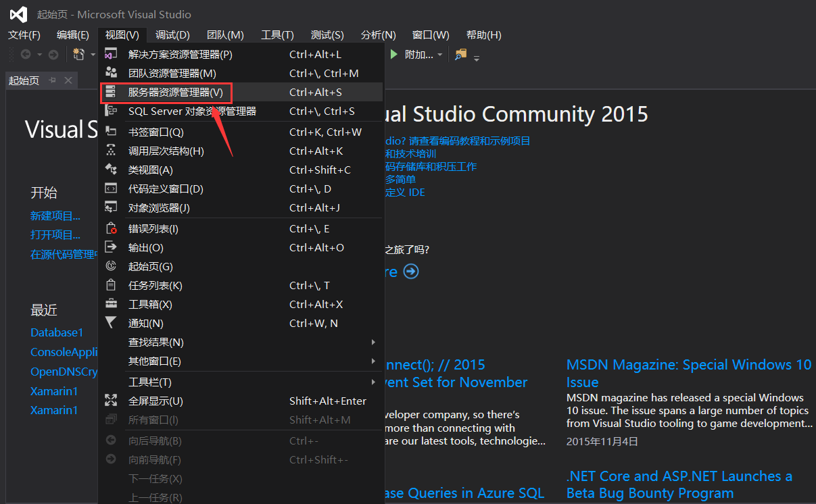816x504 pixels.
Task: Open the toolbar overflow options dropdown
Action: pos(477,57)
